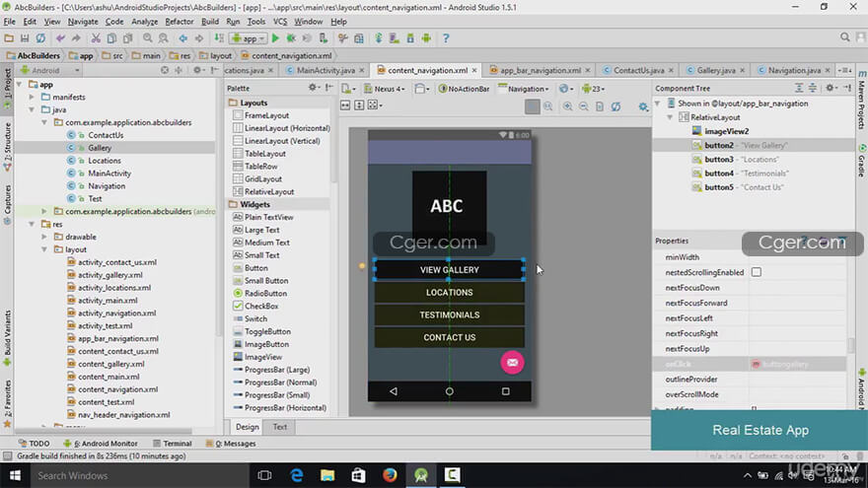Open the Nexus 4 device dropdown

[385, 89]
